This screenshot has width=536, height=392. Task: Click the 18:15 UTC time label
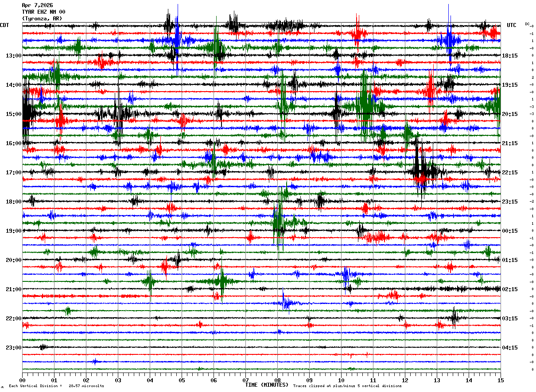click(x=510, y=56)
